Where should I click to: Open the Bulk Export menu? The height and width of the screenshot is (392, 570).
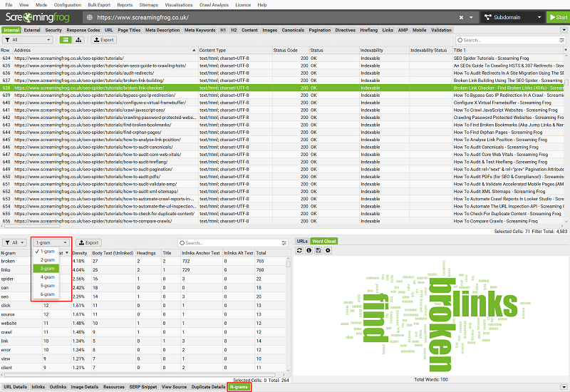(x=99, y=5)
